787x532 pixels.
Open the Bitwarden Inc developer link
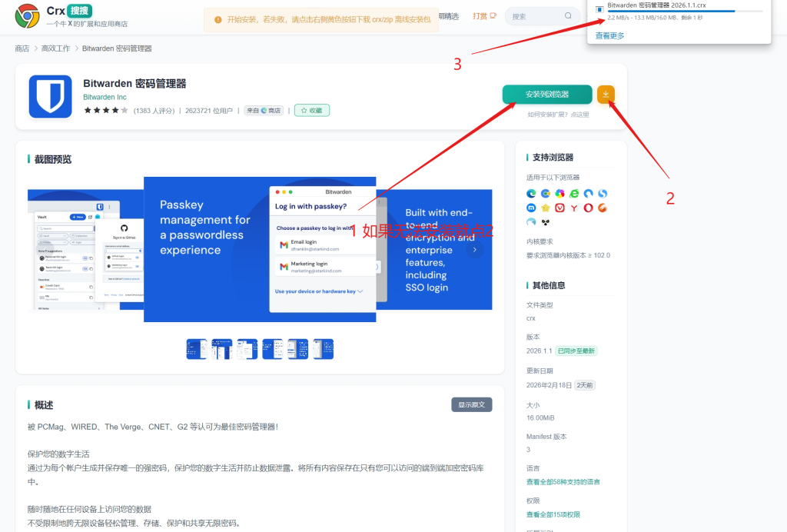pyautogui.click(x=105, y=98)
